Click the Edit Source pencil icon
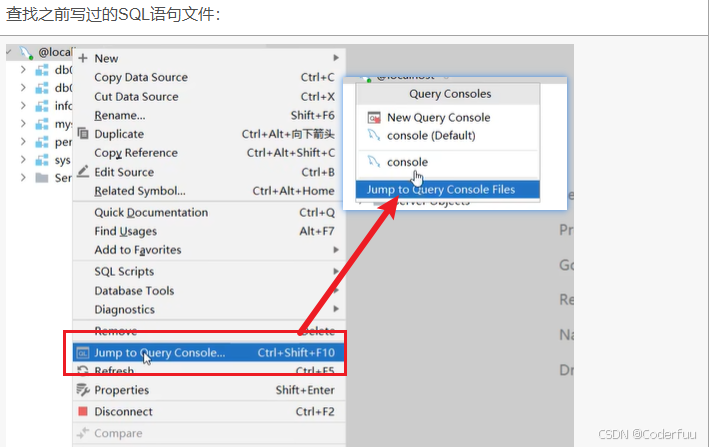 click(83, 171)
